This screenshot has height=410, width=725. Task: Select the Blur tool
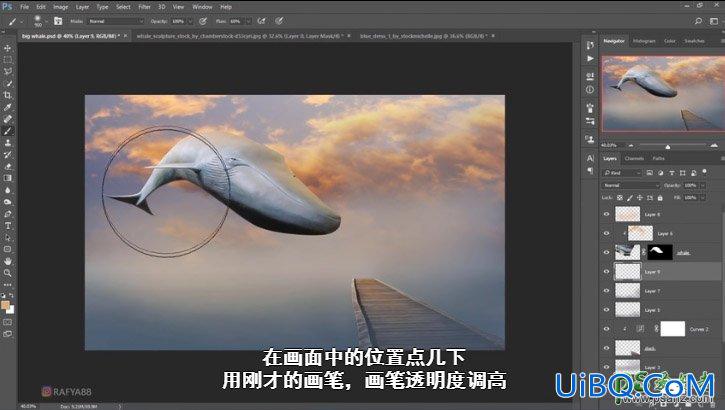(8, 190)
